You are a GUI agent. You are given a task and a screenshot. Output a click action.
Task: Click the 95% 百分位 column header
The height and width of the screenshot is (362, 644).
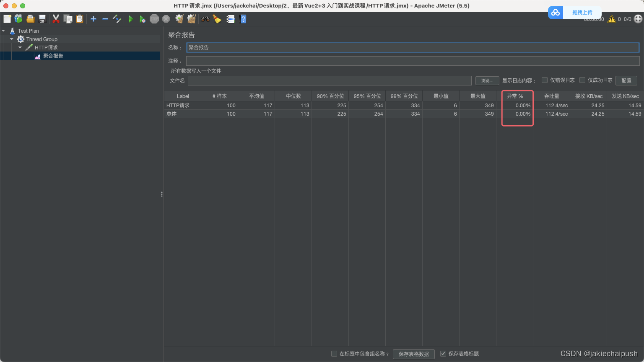(367, 96)
